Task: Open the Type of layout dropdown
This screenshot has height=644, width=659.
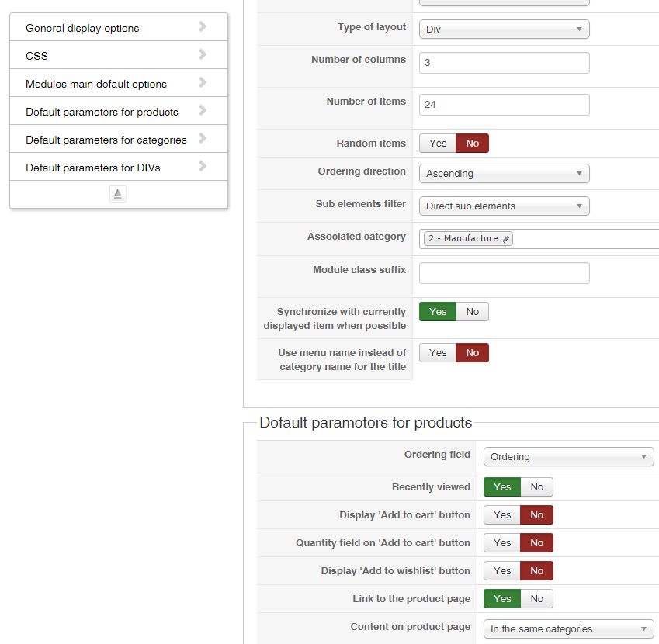Action: point(504,29)
